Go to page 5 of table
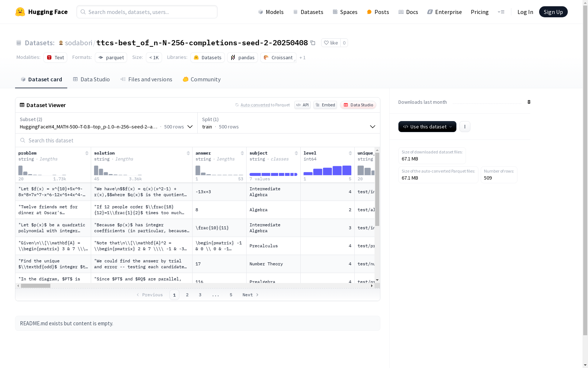 pyautogui.click(x=231, y=295)
